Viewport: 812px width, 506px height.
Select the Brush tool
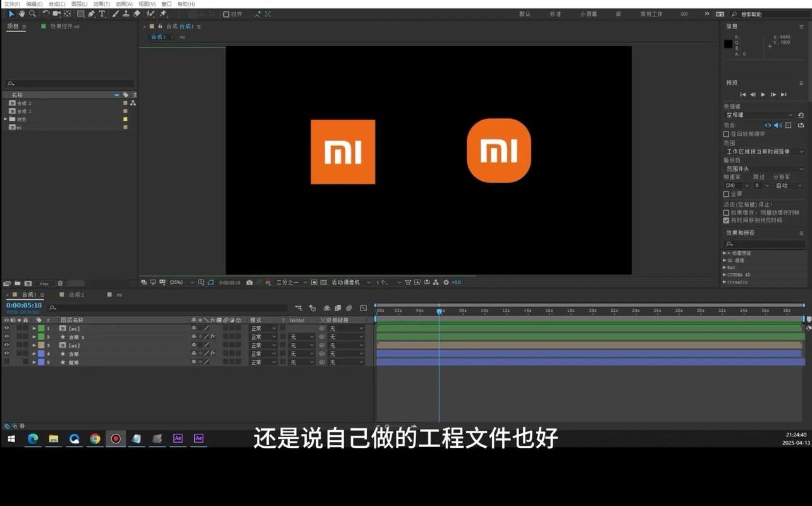pyautogui.click(x=115, y=14)
